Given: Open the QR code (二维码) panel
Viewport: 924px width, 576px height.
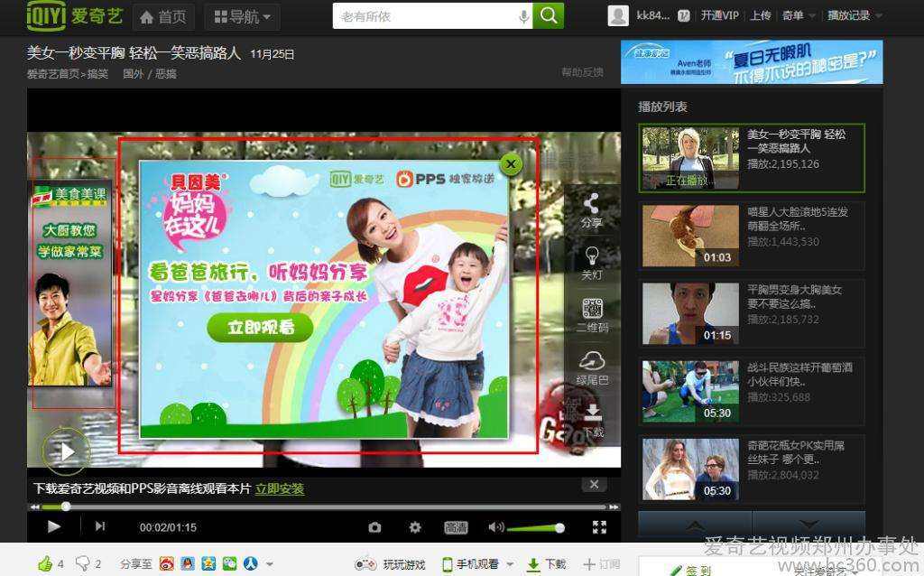Looking at the screenshot, I should click(592, 315).
